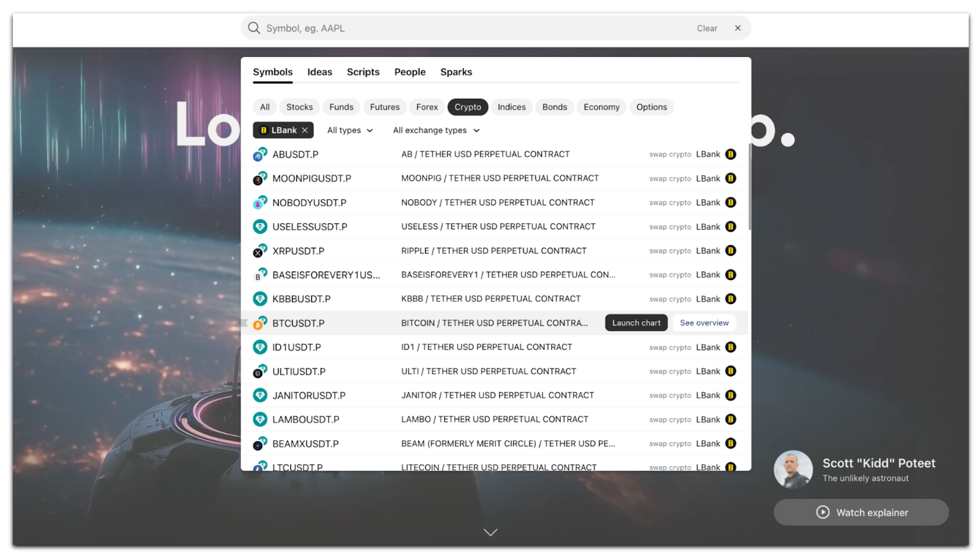
Task: Click the ULTIUSDT.P coin icon
Action: [x=260, y=371]
